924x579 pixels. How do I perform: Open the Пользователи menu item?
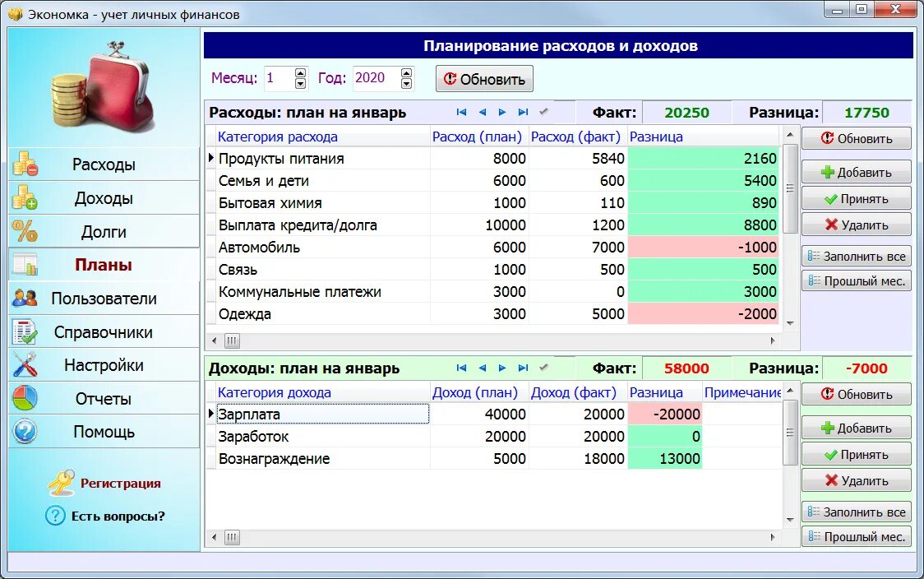pyautogui.click(x=104, y=299)
